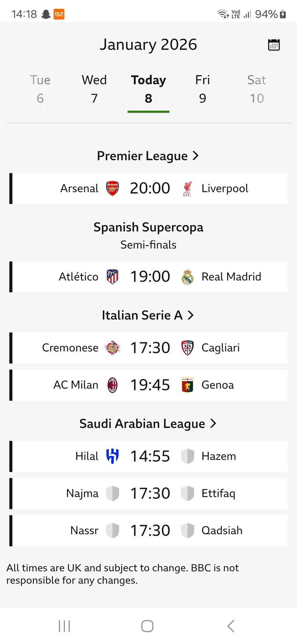This screenshot has width=297, height=644.
Task: Open the calendar date picker icon
Action: point(274,45)
